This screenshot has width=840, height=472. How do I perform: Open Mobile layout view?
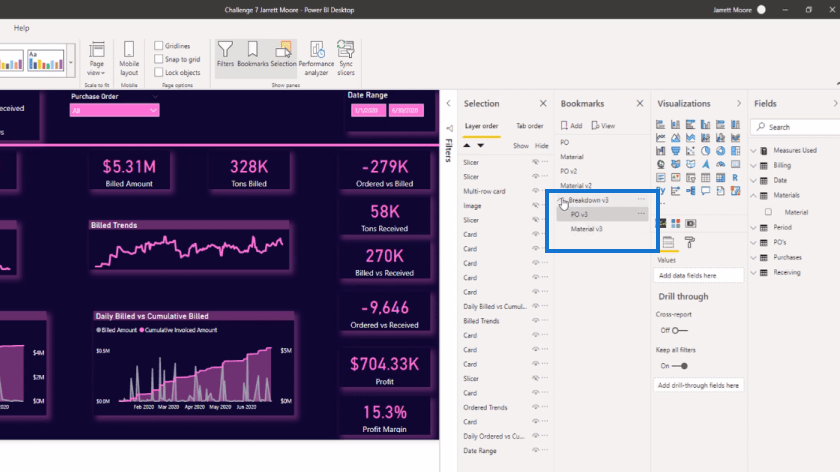[x=129, y=58]
